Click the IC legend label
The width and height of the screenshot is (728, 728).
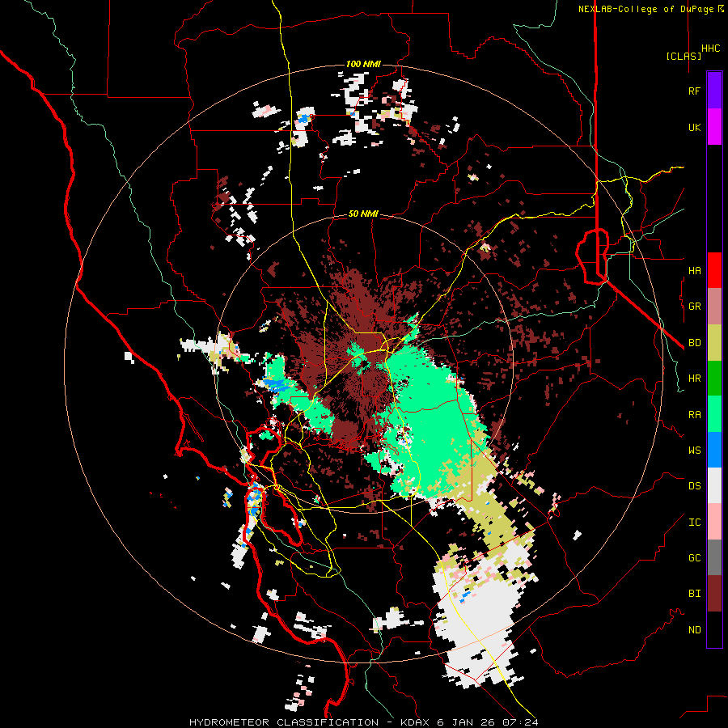pyautogui.click(x=694, y=523)
